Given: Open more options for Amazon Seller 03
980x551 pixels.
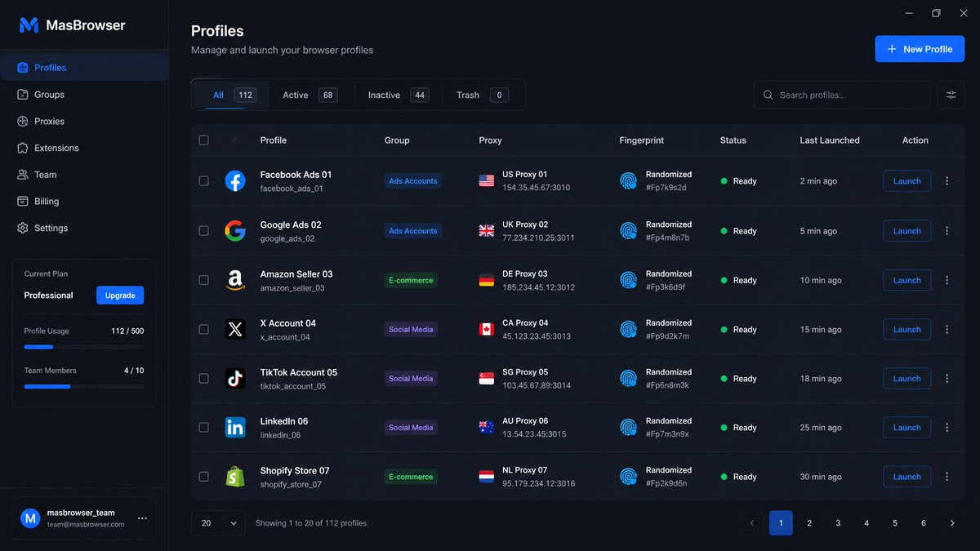Looking at the screenshot, I should pos(947,280).
